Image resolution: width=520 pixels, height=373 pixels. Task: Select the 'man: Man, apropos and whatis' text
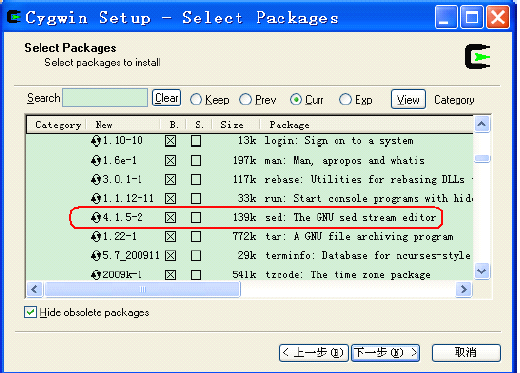[x=345, y=161]
